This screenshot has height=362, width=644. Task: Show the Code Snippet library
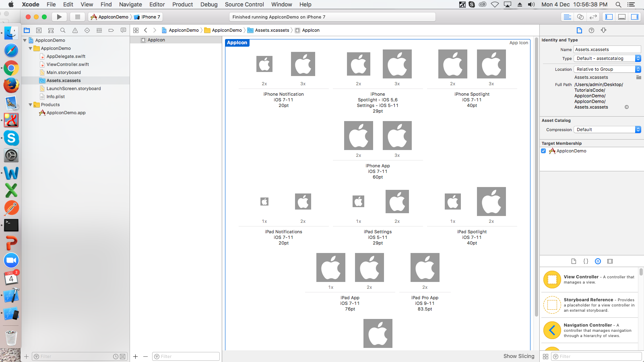coord(586,261)
